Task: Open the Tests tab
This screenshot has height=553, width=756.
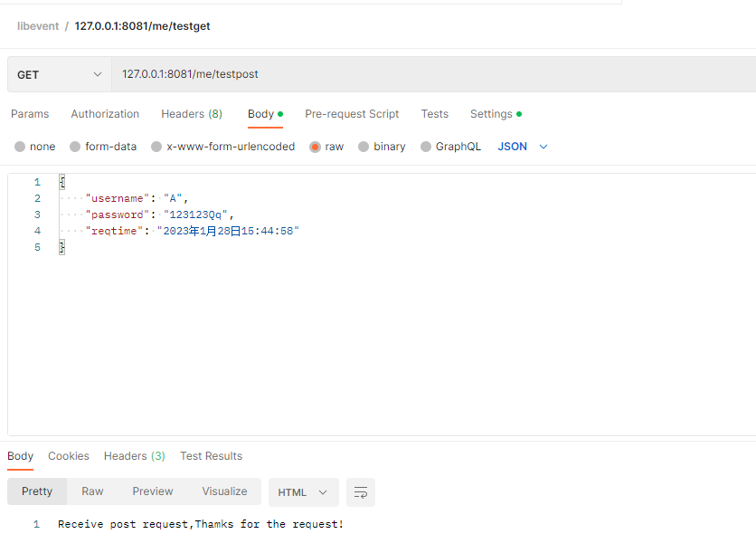Action: [434, 114]
